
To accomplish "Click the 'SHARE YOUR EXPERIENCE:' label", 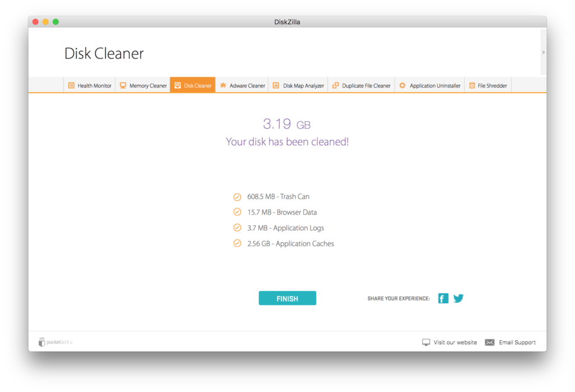I will coord(399,298).
